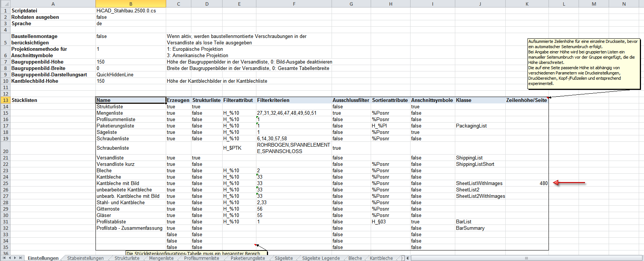The width and height of the screenshot is (644, 261).
Task: Click the first sheet navigation arrow
Action: (5, 258)
